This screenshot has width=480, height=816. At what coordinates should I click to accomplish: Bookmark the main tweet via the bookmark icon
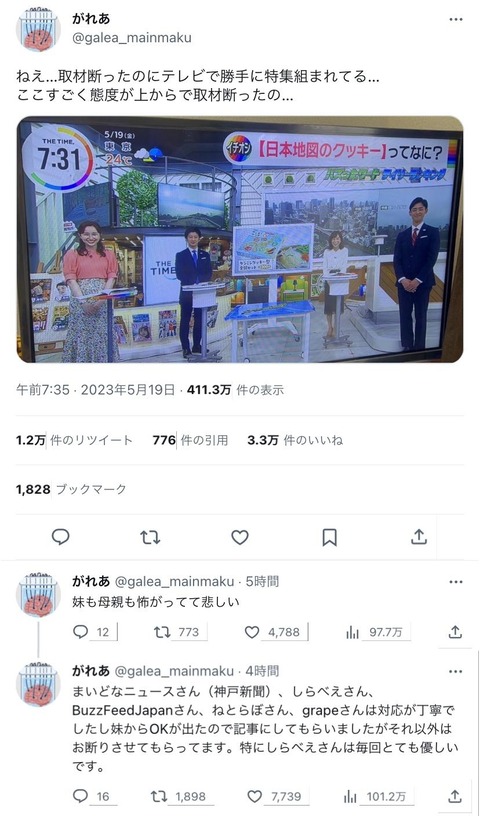coord(330,537)
